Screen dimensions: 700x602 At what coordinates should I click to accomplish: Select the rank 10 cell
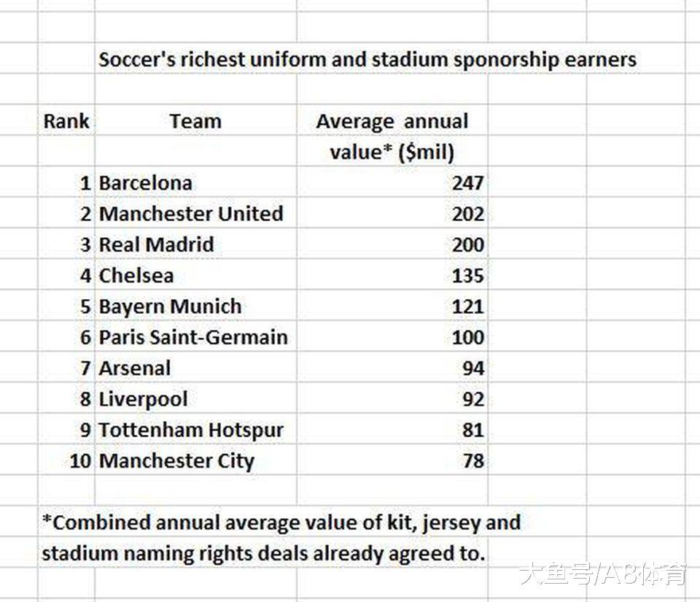(80, 461)
